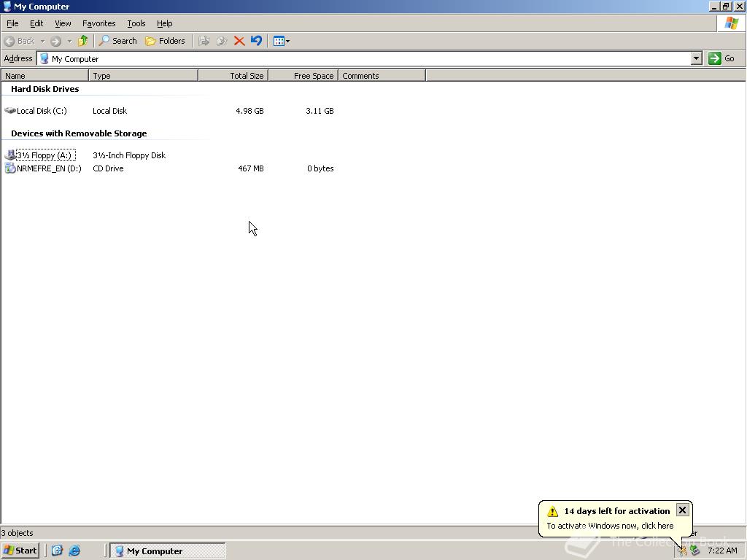Open the Start menu
747x560 pixels.
click(20, 551)
